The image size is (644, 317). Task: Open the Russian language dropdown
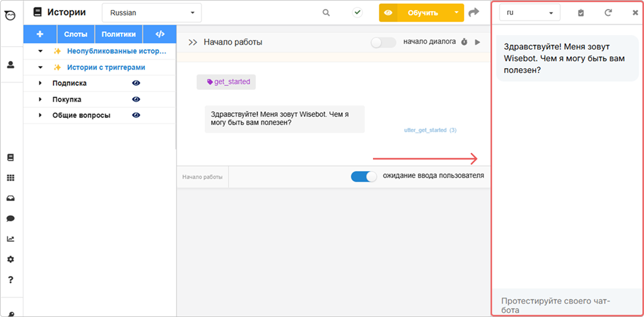pyautogui.click(x=152, y=13)
